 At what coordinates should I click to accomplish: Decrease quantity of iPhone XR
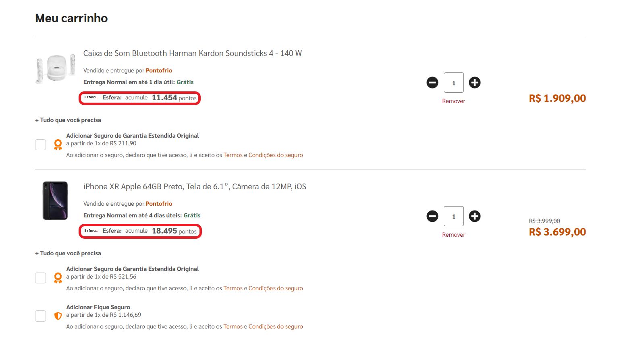(432, 216)
